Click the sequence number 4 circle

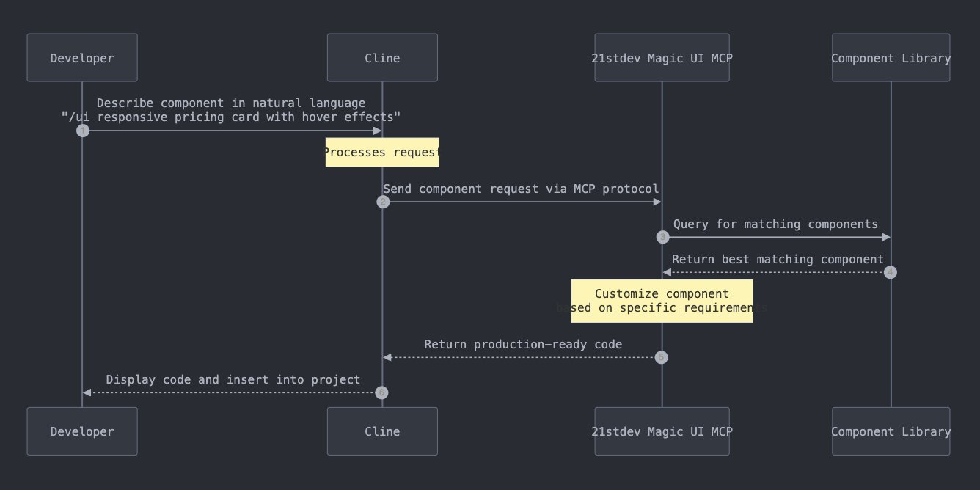pyautogui.click(x=891, y=272)
